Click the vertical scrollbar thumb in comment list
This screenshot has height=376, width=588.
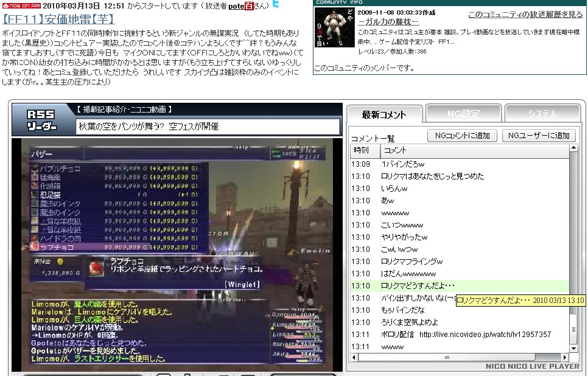pos(573,329)
